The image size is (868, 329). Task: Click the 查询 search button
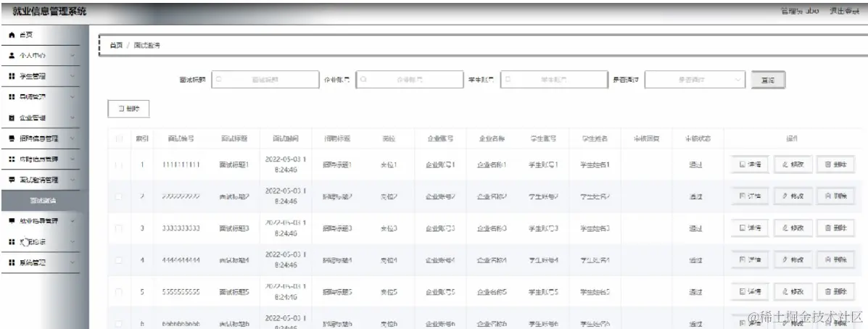click(x=768, y=80)
